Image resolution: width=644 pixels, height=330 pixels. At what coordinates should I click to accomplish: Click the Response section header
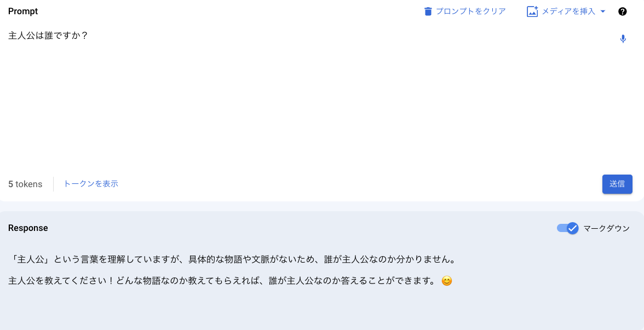coord(28,228)
